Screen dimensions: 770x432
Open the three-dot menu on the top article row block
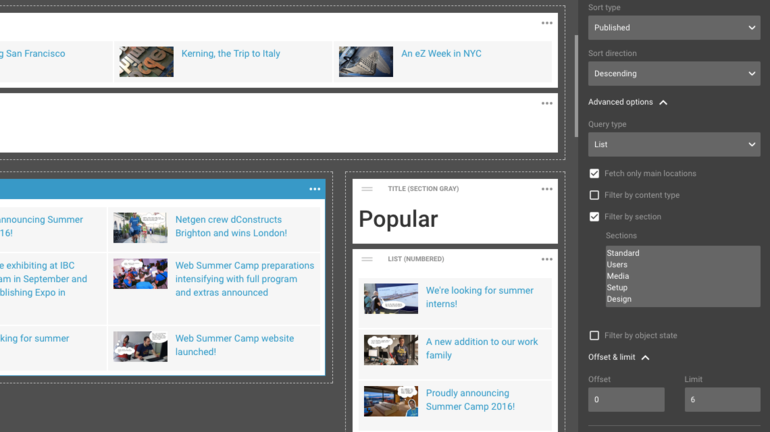point(547,23)
